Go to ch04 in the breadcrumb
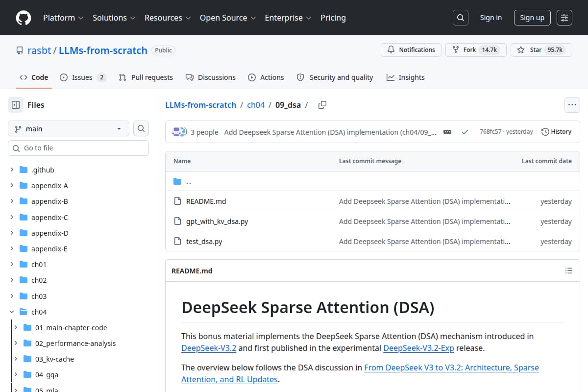 (x=256, y=105)
